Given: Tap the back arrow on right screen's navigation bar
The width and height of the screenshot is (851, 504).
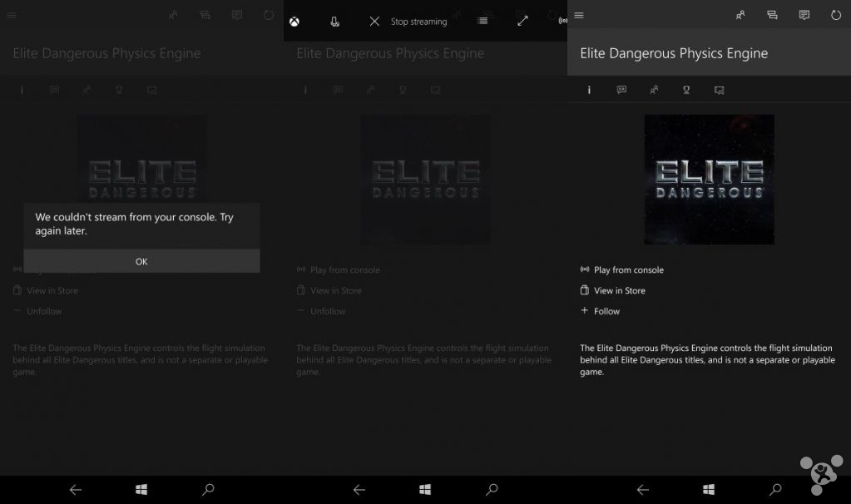Looking at the screenshot, I should pyautogui.click(x=642, y=490).
